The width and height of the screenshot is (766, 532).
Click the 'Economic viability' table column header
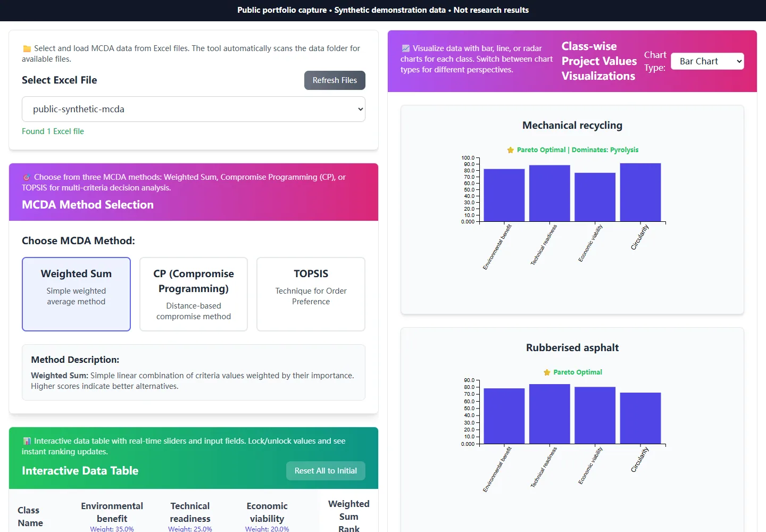pos(267,512)
